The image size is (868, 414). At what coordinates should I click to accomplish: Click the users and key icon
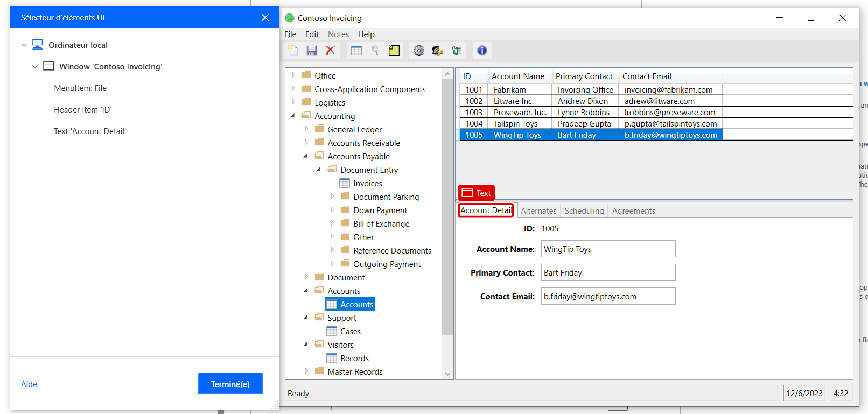coord(438,51)
